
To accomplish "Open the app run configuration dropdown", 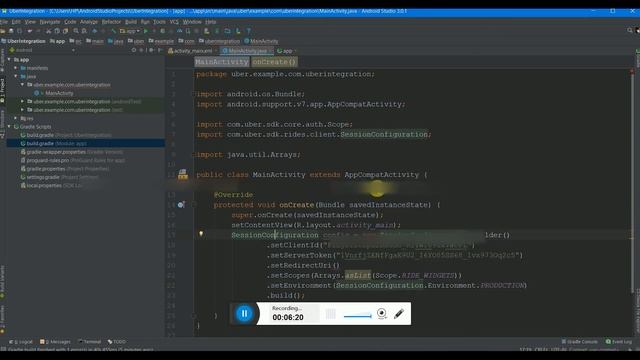I will 130,31.
